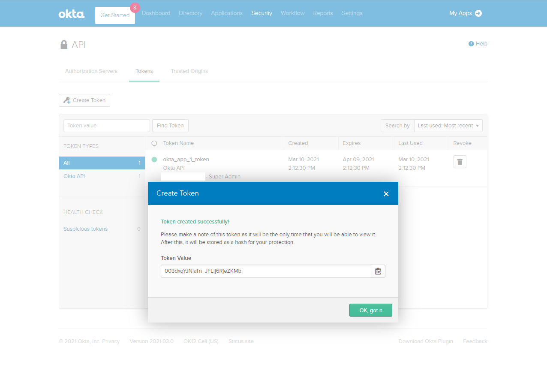This screenshot has height=392, width=547.
Task: Switch to the Trusted Origins tab
Action: (x=189, y=71)
